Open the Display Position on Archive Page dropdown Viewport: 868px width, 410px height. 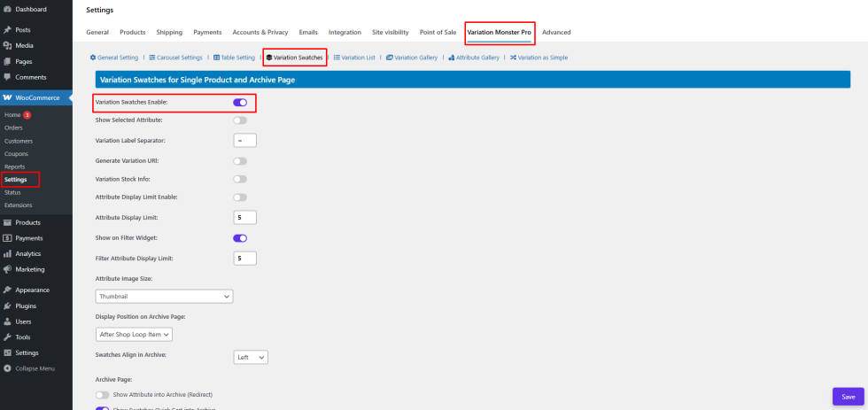[x=134, y=334]
